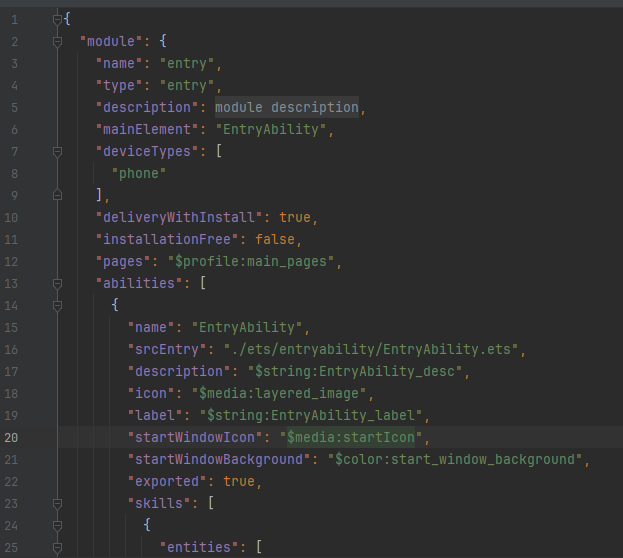The image size is (623, 558).
Task: Fold the "entities" array on line 25
Action: coord(57,548)
